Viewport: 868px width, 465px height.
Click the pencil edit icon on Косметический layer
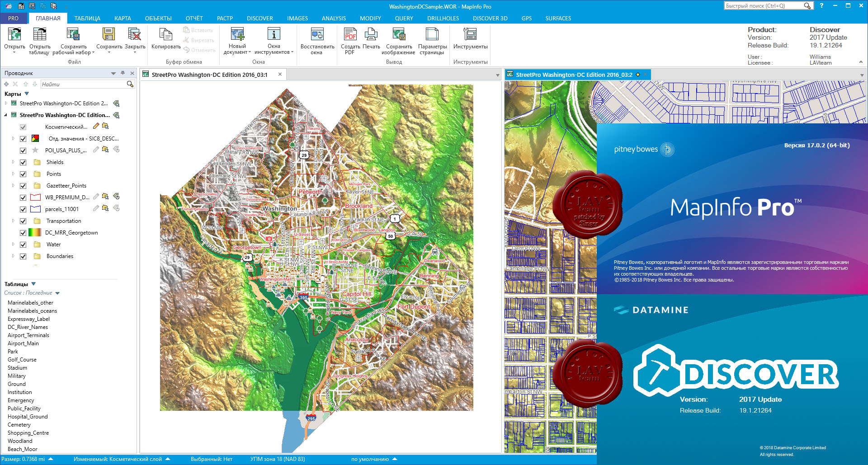[x=96, y=126]
